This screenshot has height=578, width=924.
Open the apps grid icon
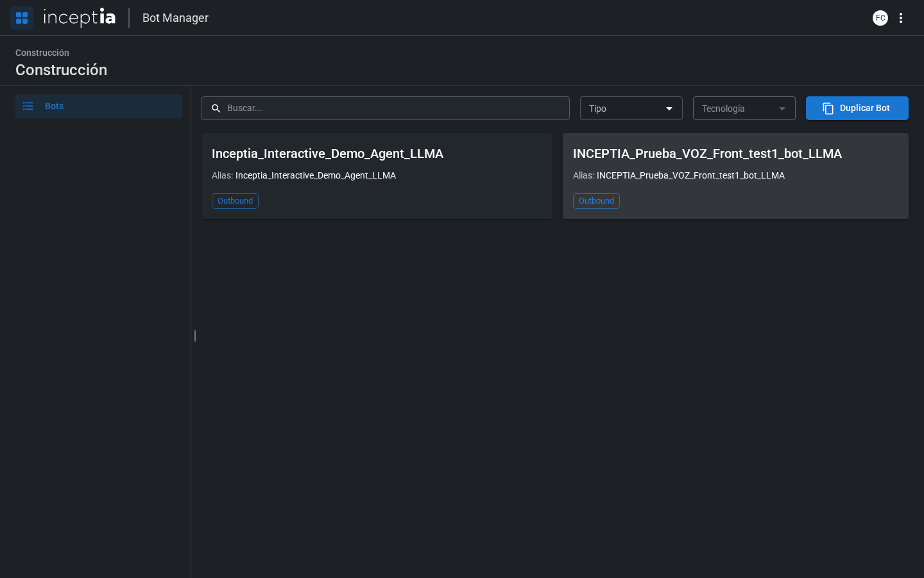22,18
